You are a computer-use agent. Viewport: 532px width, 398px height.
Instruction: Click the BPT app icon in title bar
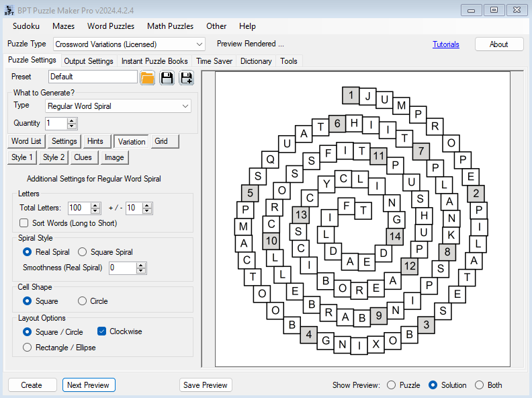coord(8,10)
